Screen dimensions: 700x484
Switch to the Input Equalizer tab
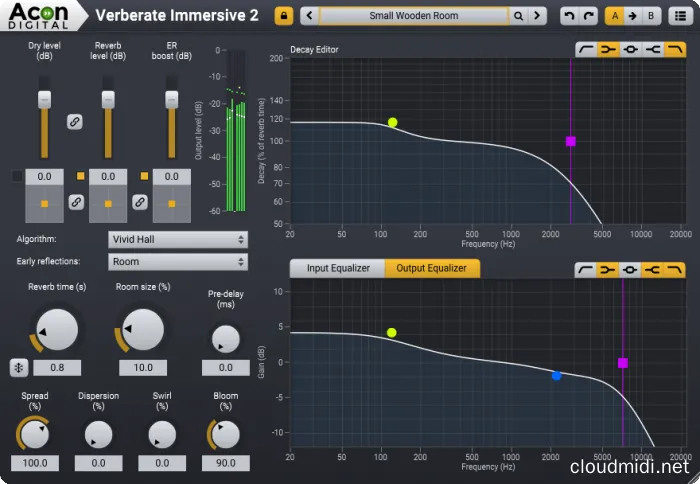337,268
